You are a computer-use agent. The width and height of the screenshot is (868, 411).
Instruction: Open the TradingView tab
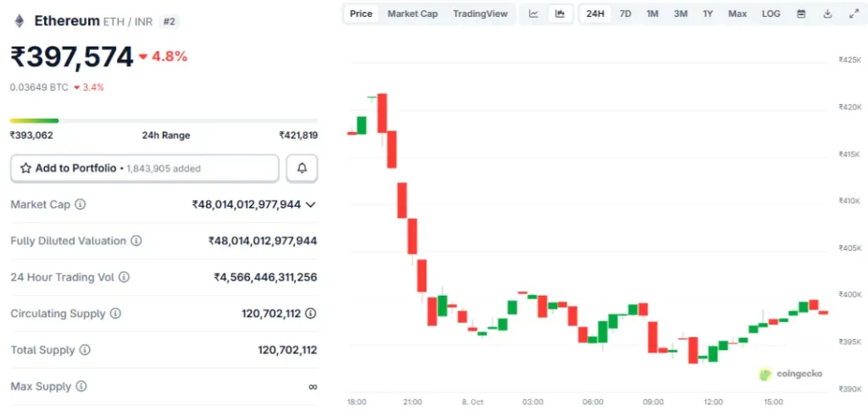pyautogui.click(x=481, y=14)
